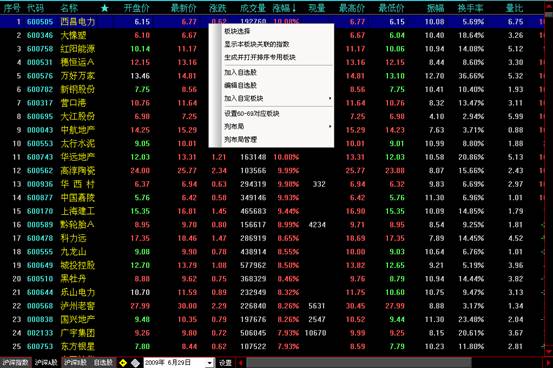This screenshot has width=553, height=368.
Task: Click the horizontal scrollbar thumb at bottom
Action: (359, 363)
